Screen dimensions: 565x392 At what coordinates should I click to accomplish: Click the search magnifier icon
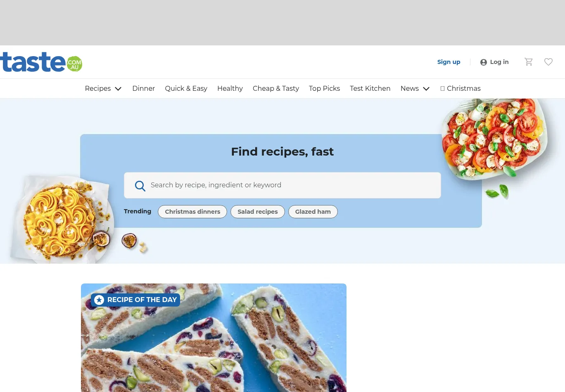[140, 186]
